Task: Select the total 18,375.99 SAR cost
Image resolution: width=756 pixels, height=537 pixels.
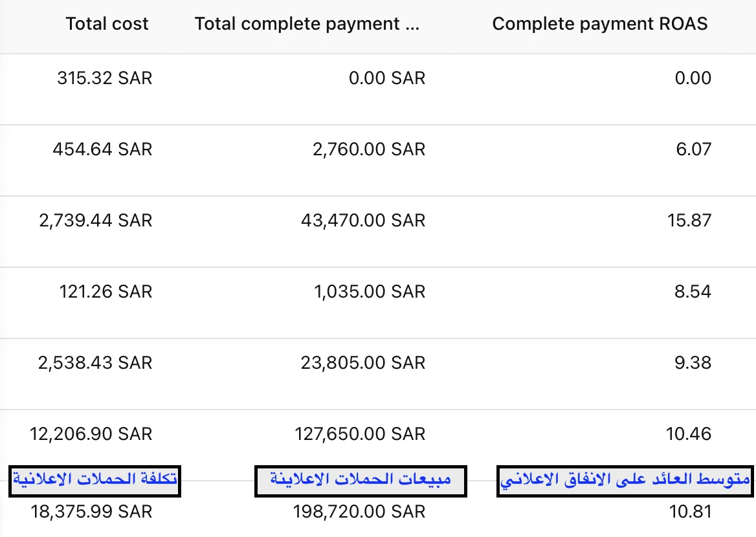Action: 92,512
